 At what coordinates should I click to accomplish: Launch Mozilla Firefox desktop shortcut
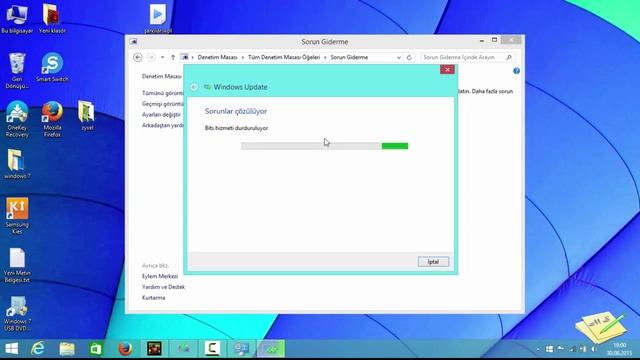[52, 119]
